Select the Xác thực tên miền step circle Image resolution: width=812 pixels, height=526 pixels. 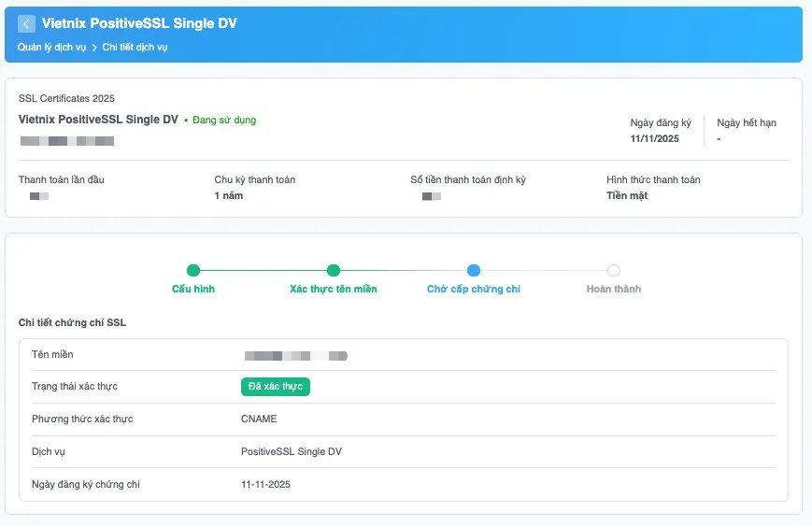(334, 271)
